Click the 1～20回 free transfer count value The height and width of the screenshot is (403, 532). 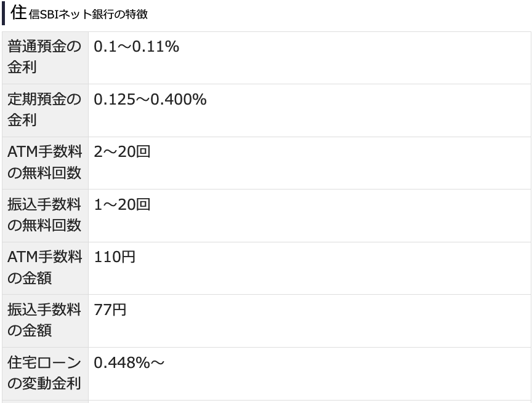tap(122, 204)
